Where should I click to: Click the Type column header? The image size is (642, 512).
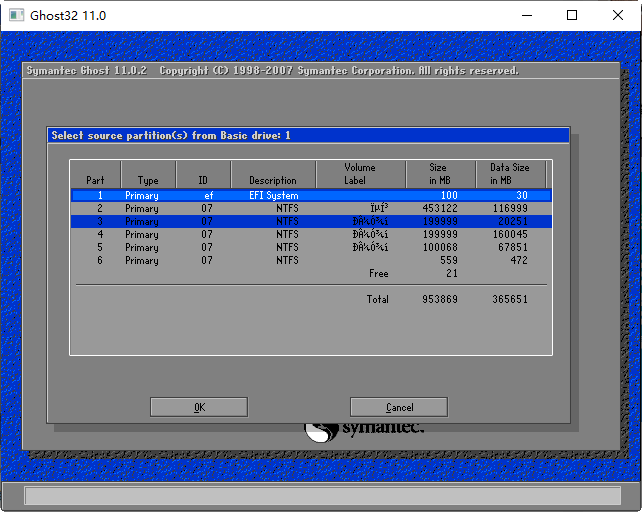tap(148, 174)
